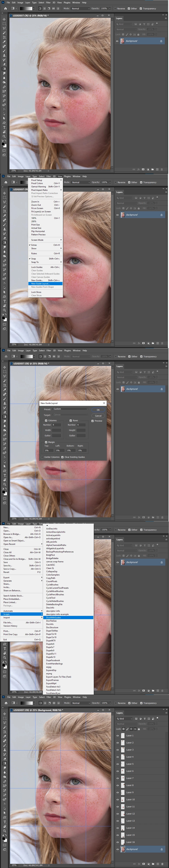Toggle Preview checkbox in New Guide Layout
169x868 pixels.
coord(93,421)
